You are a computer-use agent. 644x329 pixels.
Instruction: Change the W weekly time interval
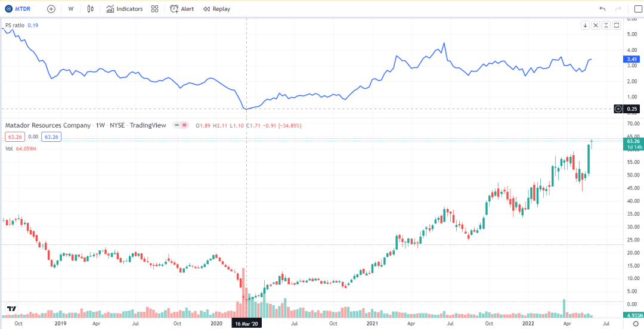click(70, 8)
